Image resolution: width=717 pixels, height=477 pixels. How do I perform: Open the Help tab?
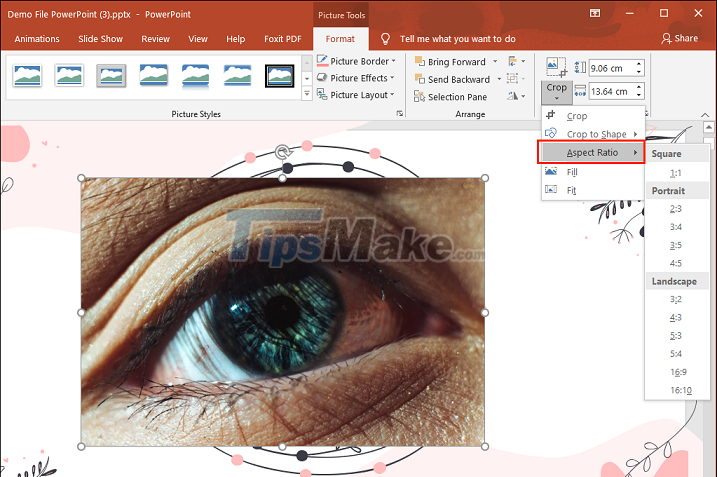click(235, 39)
